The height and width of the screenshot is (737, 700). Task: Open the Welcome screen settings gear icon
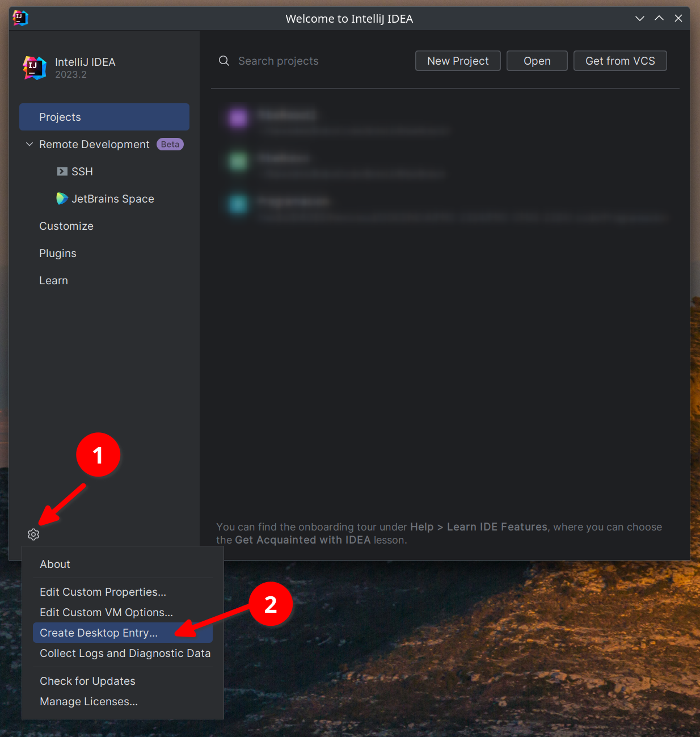pyautogui.click(x=33, y=534)
